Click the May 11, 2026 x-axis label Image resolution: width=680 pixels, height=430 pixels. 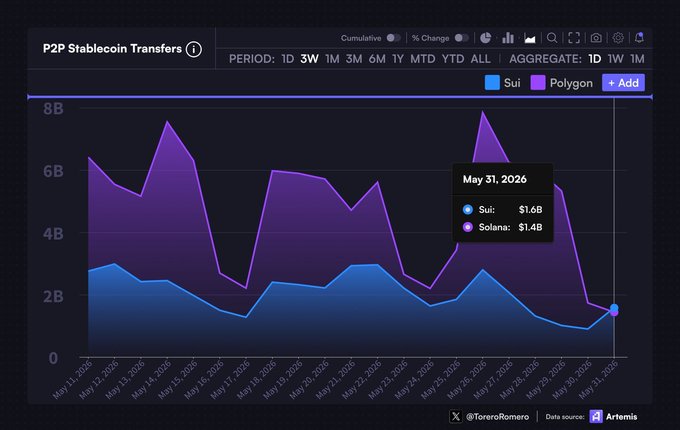point(72,379)
